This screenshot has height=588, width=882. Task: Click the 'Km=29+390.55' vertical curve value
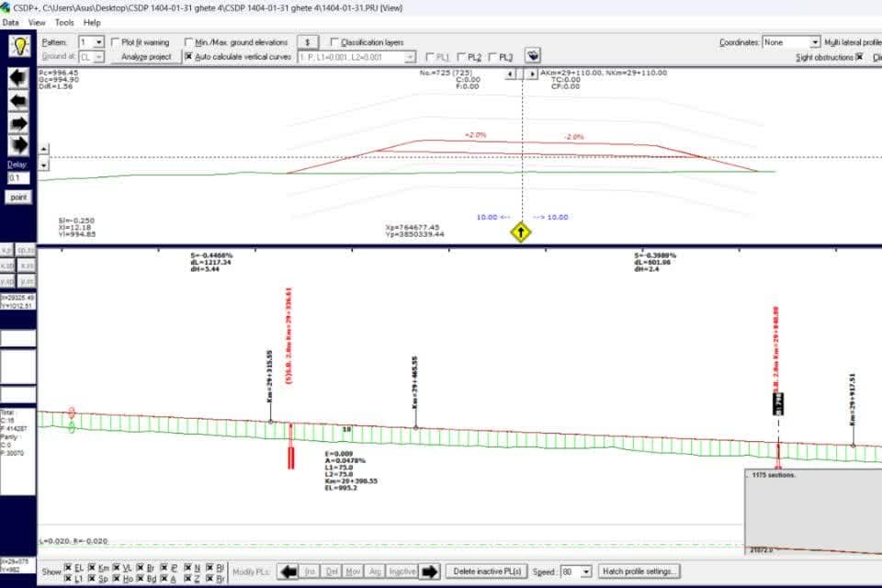click(x=351, y=481)
